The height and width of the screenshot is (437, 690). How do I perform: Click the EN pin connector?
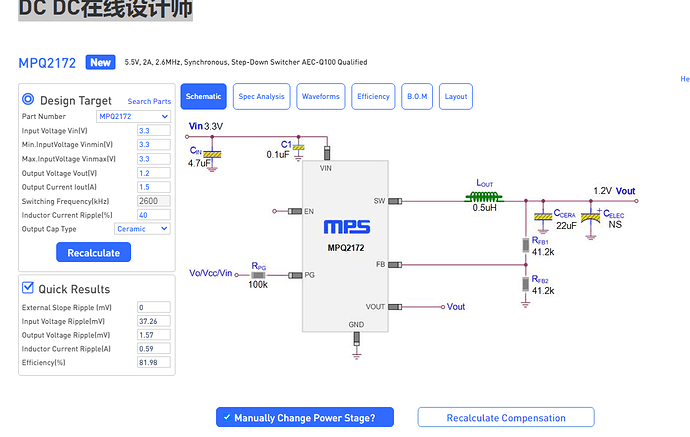tap(295, 211)
